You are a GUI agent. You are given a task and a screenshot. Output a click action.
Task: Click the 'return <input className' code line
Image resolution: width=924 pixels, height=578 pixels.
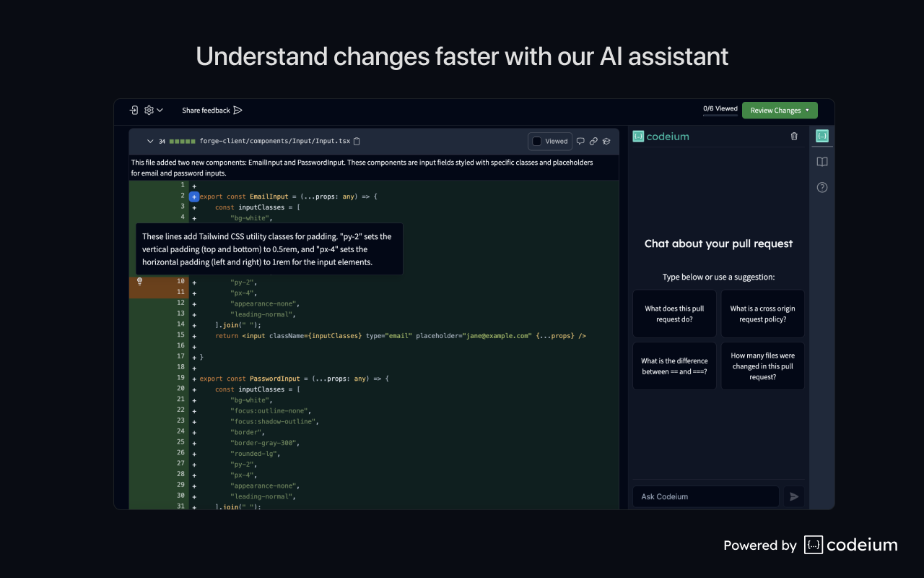point(401,335)
